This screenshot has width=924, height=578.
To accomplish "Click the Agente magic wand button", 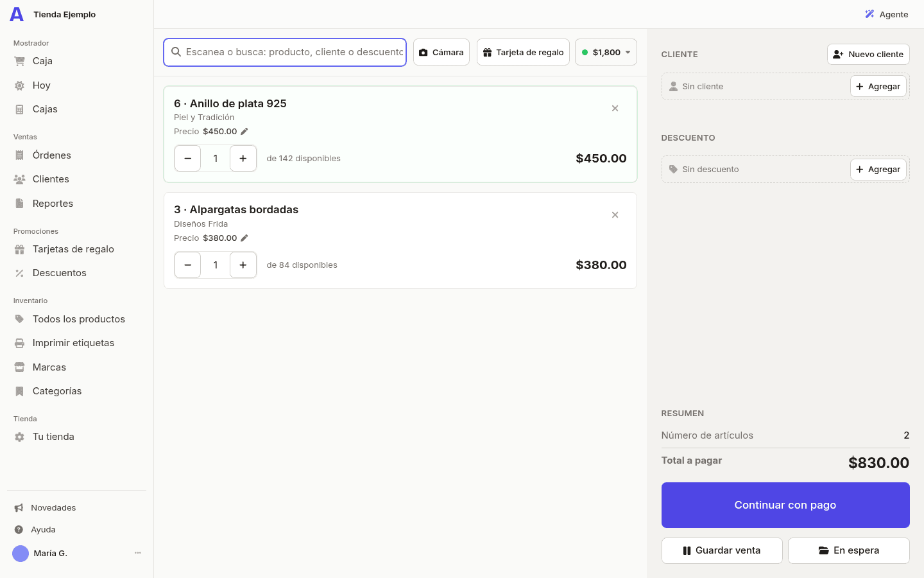I will click(x=886, y=14).
